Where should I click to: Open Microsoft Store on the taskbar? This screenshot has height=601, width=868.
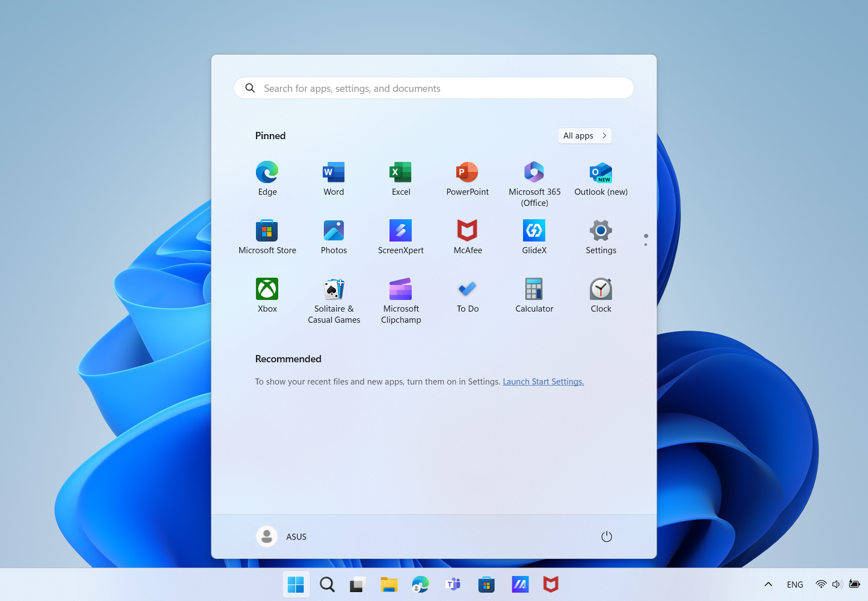click(x=486, y=584)
